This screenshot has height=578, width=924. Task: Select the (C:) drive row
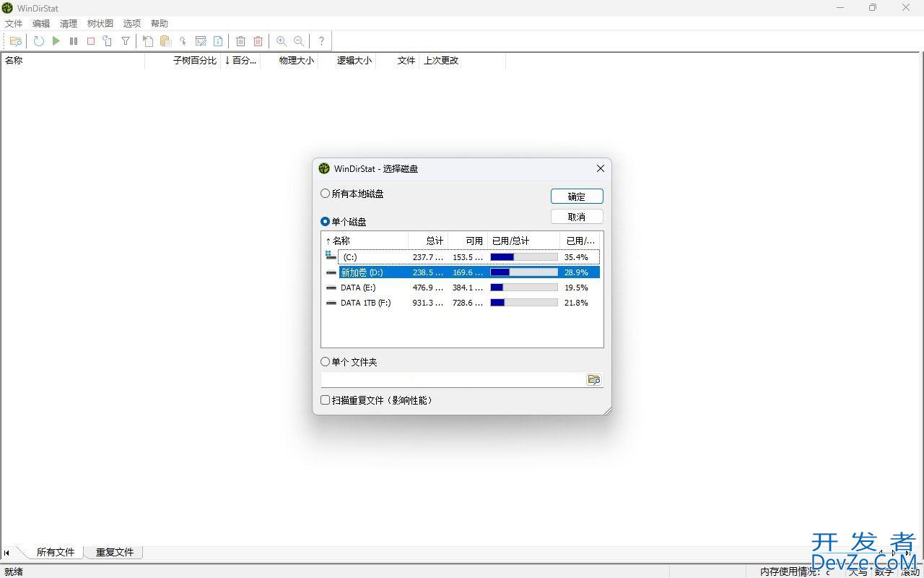tap(462, 256)
